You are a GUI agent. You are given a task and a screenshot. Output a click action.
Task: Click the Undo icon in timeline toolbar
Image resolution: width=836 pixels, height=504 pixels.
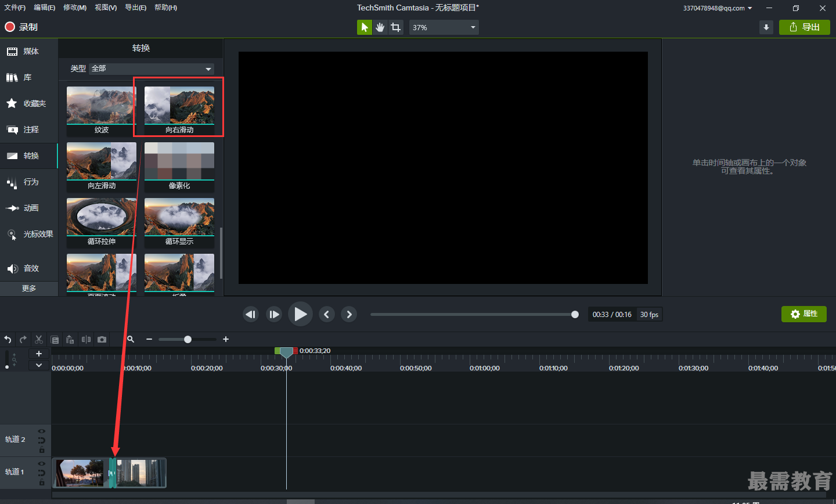pyautogui.click(x=8, y=340)
